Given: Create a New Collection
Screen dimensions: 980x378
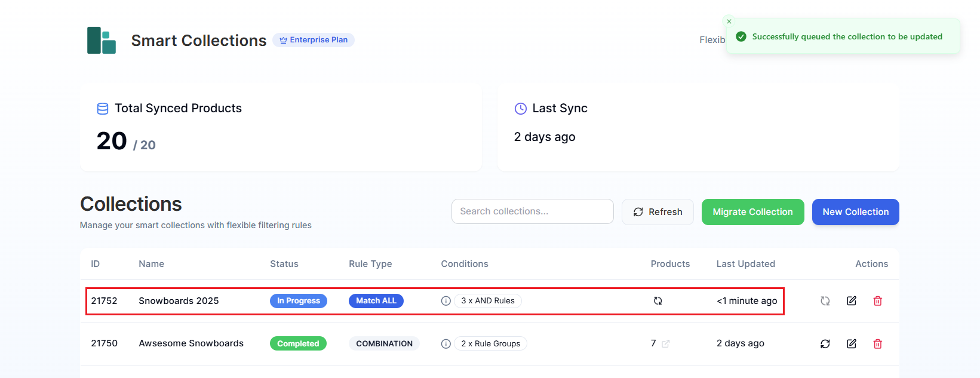Looking at the screenshot, I should pyautogui.click(x=855, y=212).
